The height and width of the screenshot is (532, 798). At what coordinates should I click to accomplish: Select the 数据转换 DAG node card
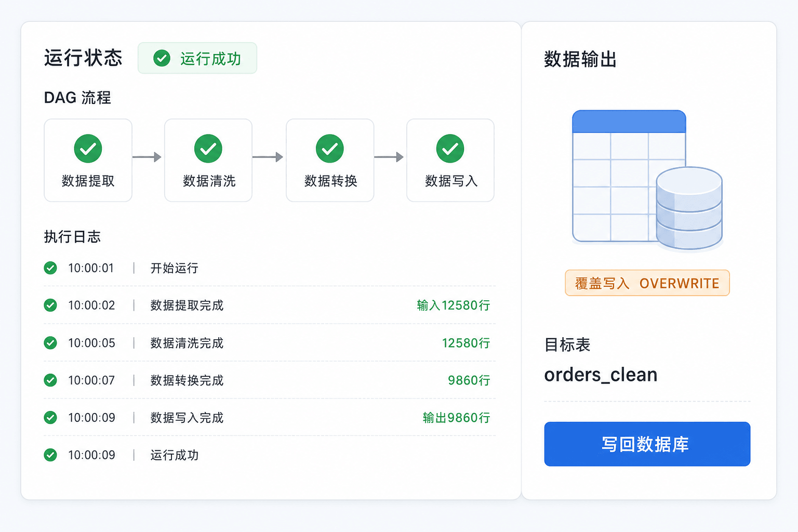pyautogui.click(x=330, y=160)
